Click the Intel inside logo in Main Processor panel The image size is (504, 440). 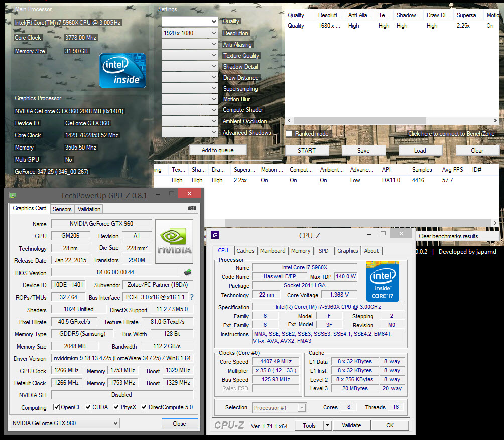[x=123, y=71]
